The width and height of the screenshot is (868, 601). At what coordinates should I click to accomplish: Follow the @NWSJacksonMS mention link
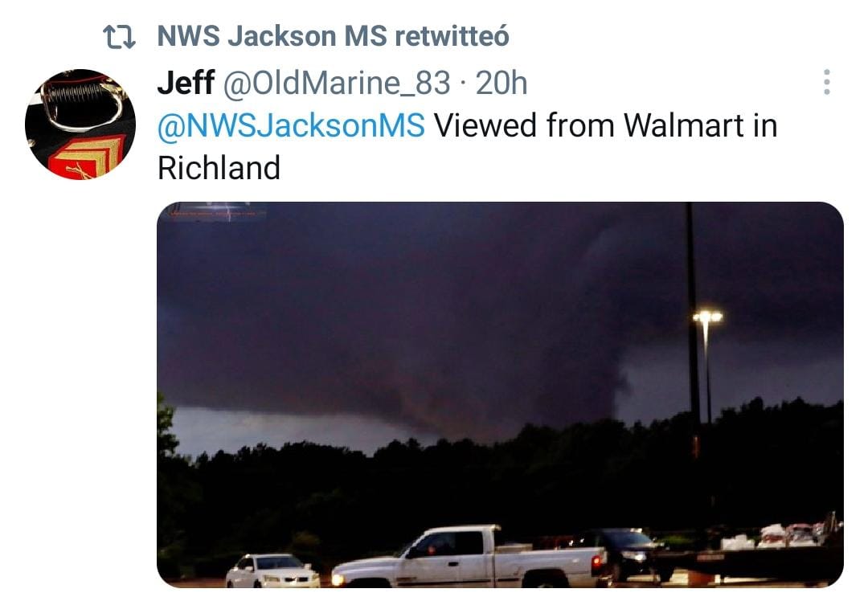pos(291,125)
